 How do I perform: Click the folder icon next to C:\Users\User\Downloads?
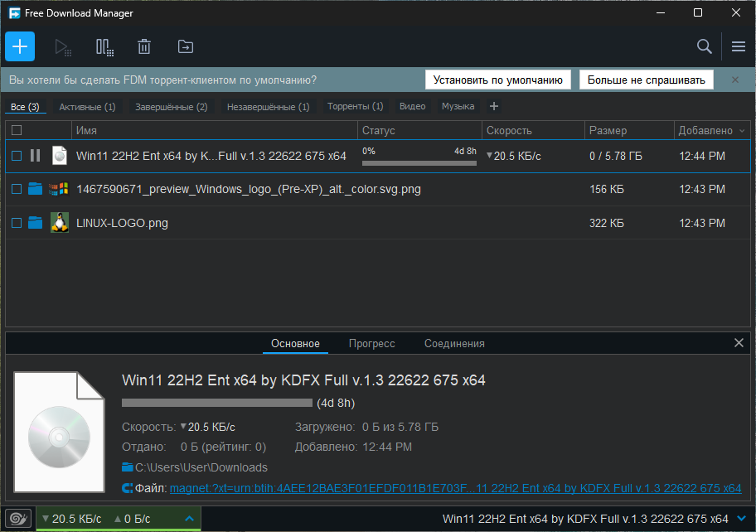point(128,467)
